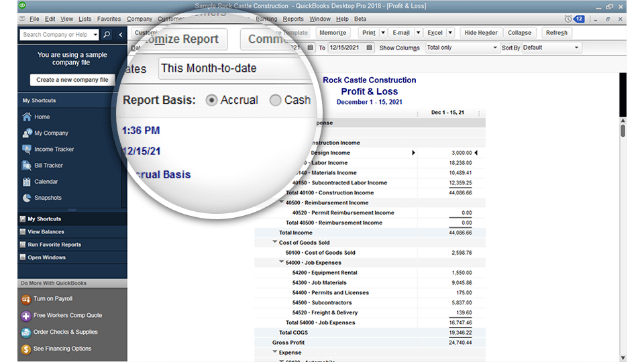The height and width of the screenshot is (362, 644).
Task: Open the Excel dropdown arrow
Action: click(x=450, y=33)
